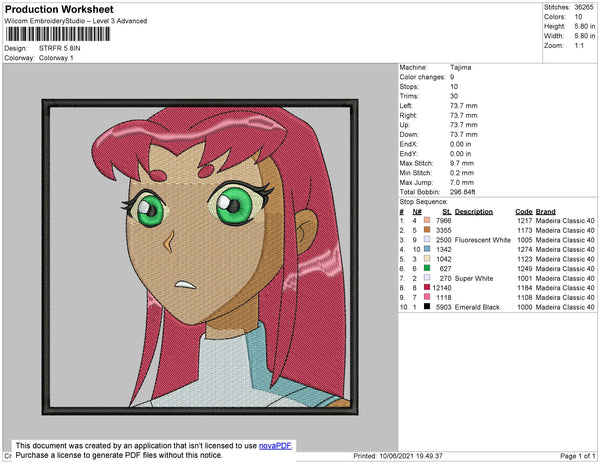Pick the beige swatch for code 1123
The image size is (600, 464).
[427, 259]
